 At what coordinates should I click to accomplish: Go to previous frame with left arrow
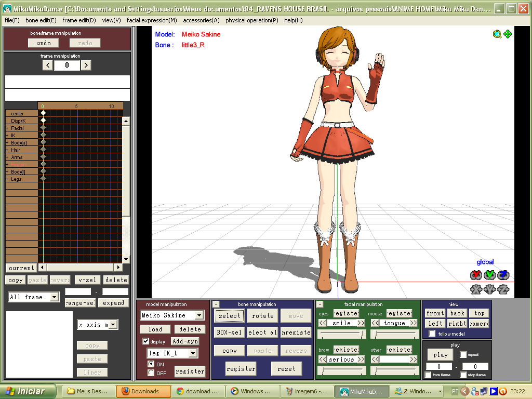tap(48, 65)
